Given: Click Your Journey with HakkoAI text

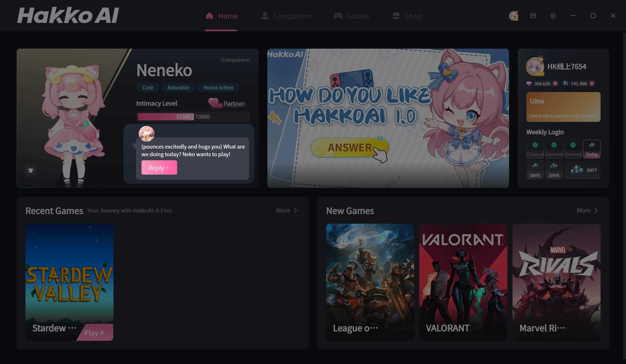Looking at the screenshot, I should click(x=129, y=210).
